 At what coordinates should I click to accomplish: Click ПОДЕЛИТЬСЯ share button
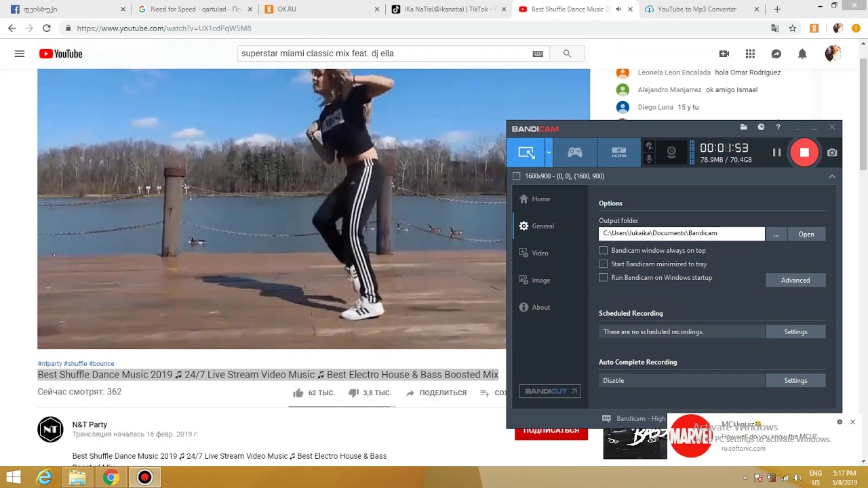436,393
